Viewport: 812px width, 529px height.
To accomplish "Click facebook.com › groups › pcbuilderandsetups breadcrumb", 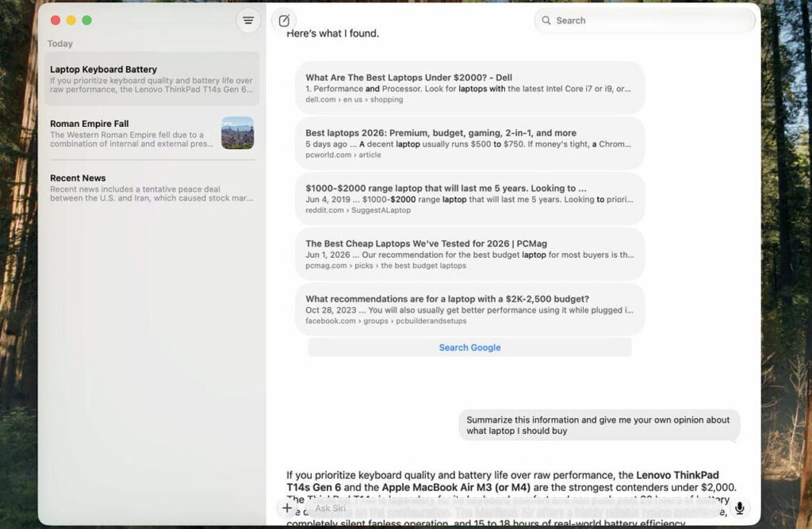I will (386, 321).
